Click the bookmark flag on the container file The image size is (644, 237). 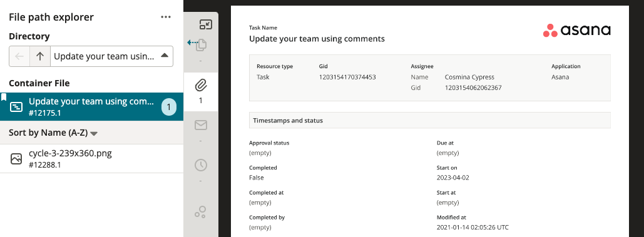[x=3, y=97]
